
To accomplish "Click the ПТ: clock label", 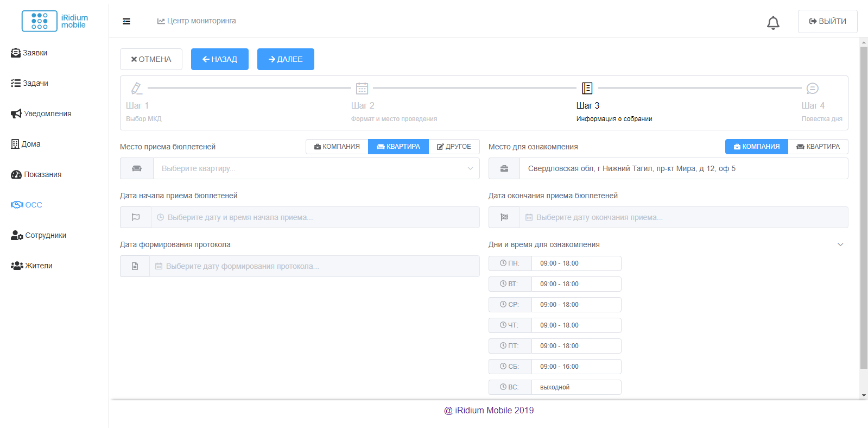I will point(510,346).
